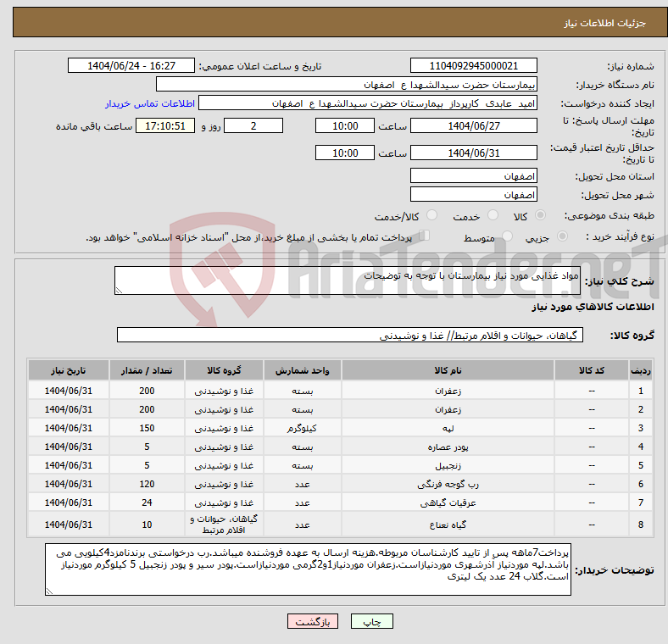
Task: Click the کد کالا column header
Action: pos(592,370)
